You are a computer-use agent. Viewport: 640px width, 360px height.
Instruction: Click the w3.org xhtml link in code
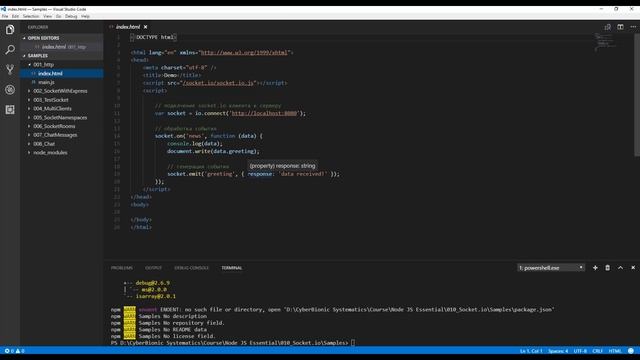pyautogui.click(x=244, y=53)
